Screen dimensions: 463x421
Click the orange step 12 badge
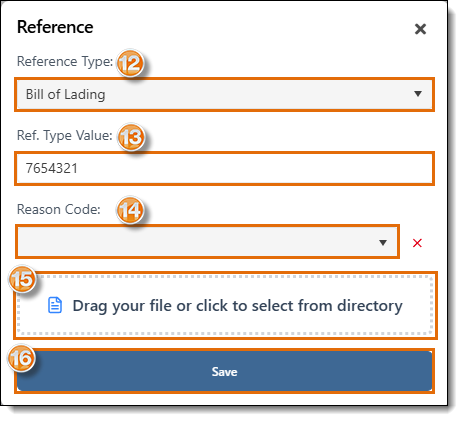coord(130,63)
